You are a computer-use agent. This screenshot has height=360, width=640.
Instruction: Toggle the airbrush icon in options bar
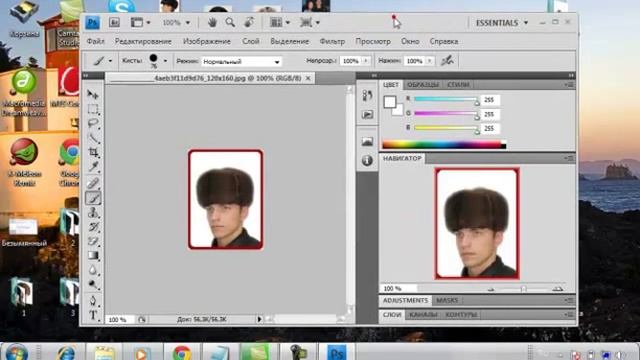[x=447, y=61]
